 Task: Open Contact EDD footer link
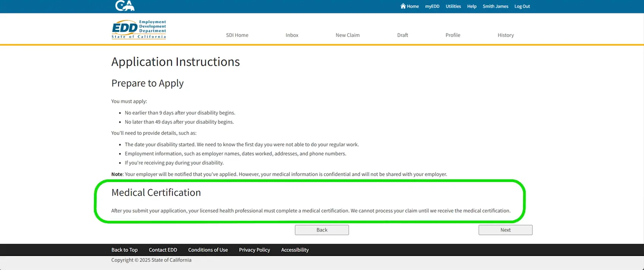(x=163, y=250)
